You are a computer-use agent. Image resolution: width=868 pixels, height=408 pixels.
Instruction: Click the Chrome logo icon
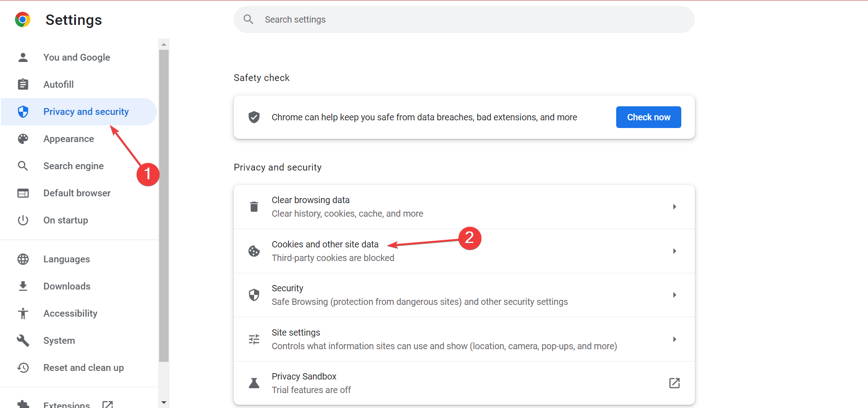tap(23, 20)
